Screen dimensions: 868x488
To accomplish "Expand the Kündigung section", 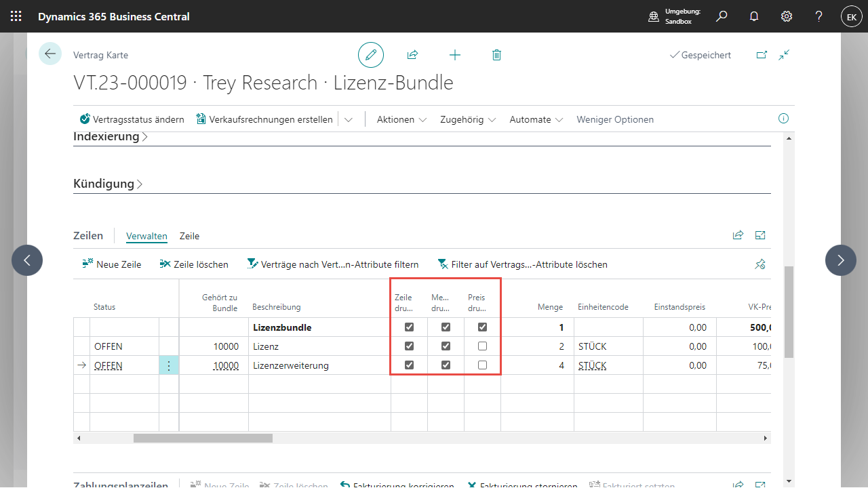I will pyautogui.click(x=108, y=184).
